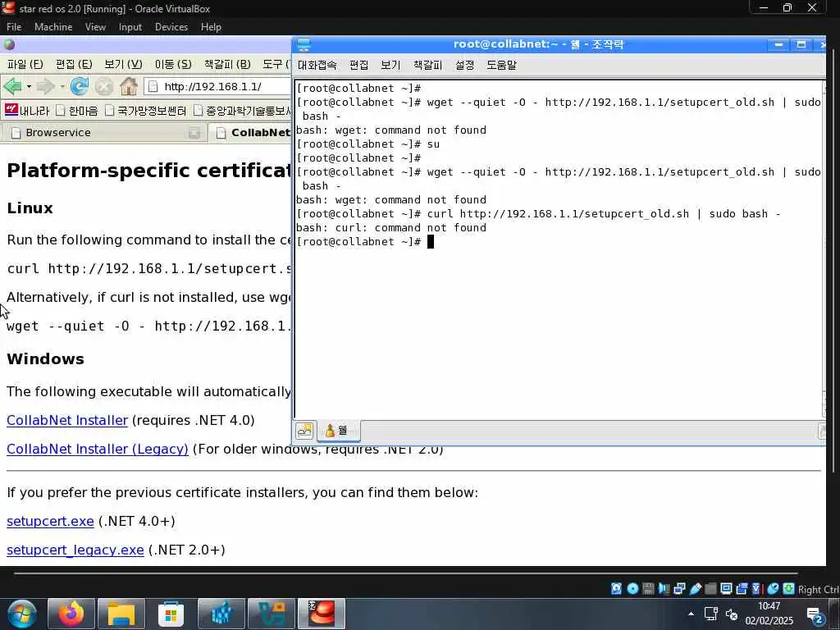The height and width of the screenshot is (630, 840).
Task: Click the red VirtualBox VM taskbar icon
Action: point(322,614)
